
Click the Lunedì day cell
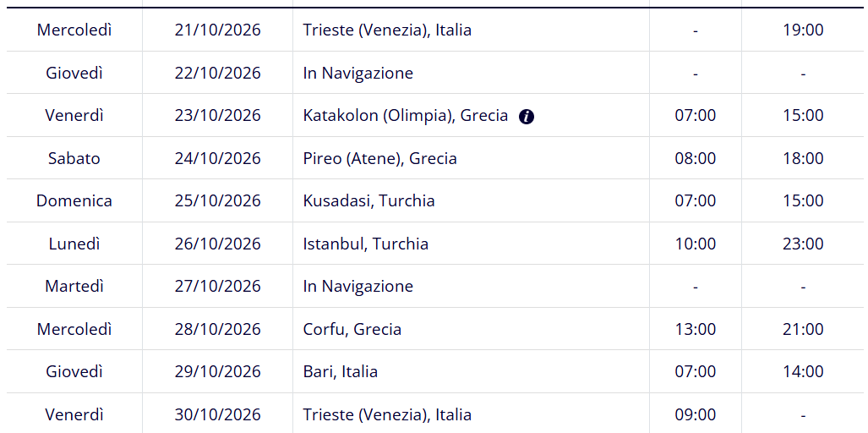pos(74,244)
